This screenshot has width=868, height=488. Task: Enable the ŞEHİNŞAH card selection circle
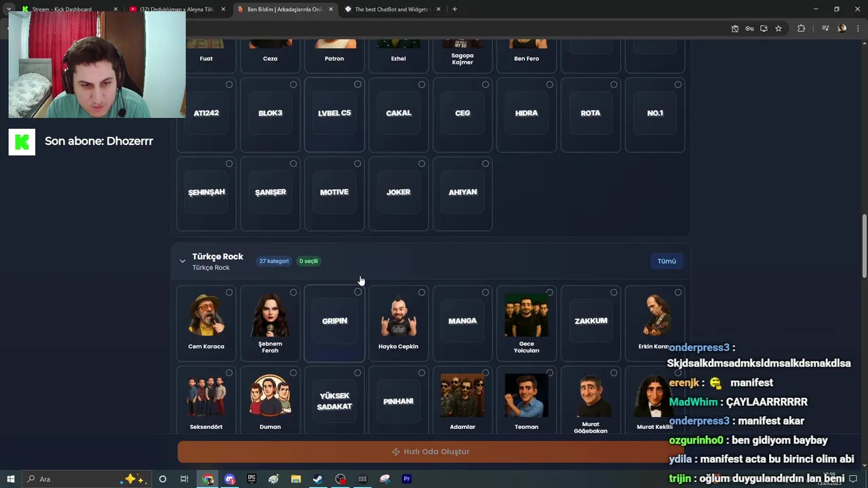point(229,163)
